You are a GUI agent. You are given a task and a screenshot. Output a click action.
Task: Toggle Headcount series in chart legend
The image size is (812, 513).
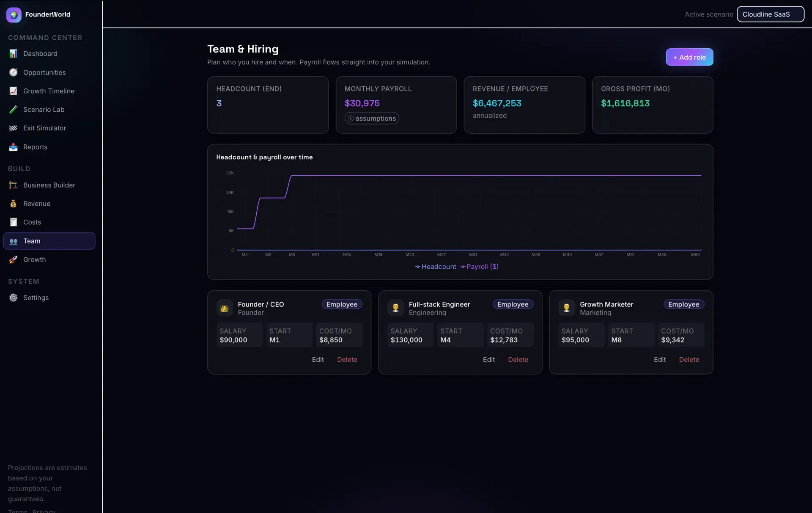[436, 267]
